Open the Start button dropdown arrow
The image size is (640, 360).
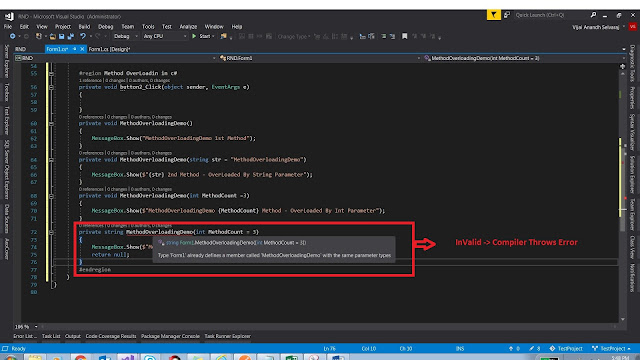click(x=213, y=36)
